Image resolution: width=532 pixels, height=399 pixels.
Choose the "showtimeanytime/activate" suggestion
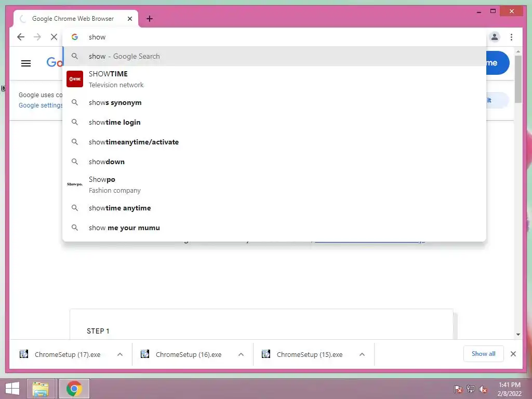coord(274,142)
